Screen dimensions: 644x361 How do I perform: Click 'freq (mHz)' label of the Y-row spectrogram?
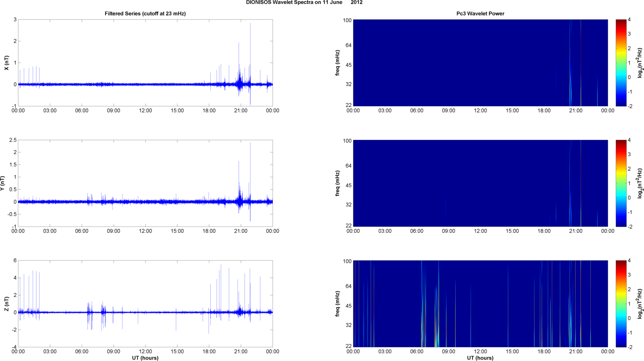point(338,183)
